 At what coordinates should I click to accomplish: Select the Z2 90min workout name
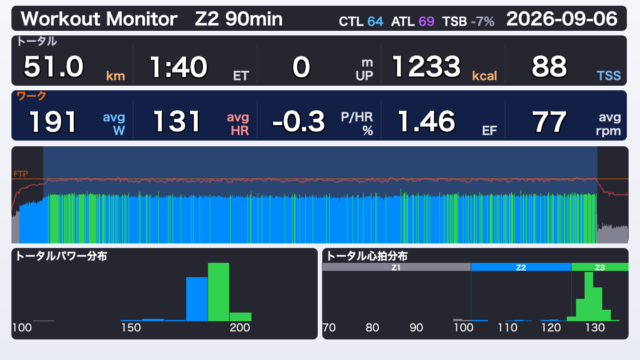tap(239, 19)
